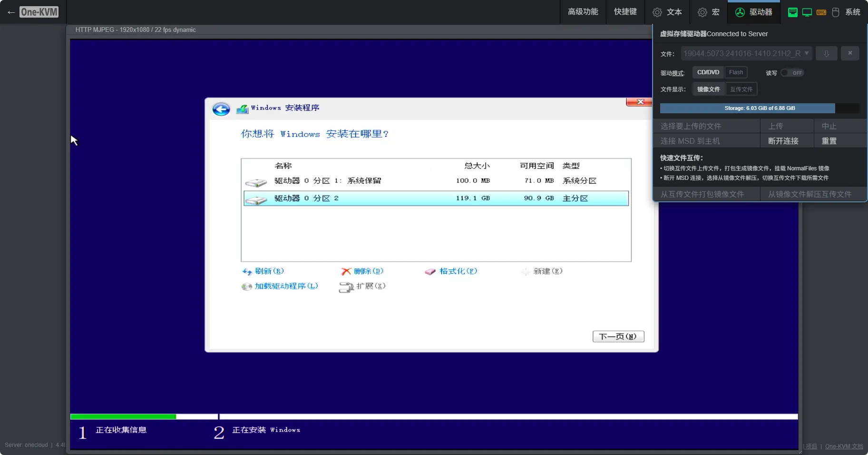Viewport: 868px width, 455px height.
Task: Click the 类型 column header
Action: [571, 166]
